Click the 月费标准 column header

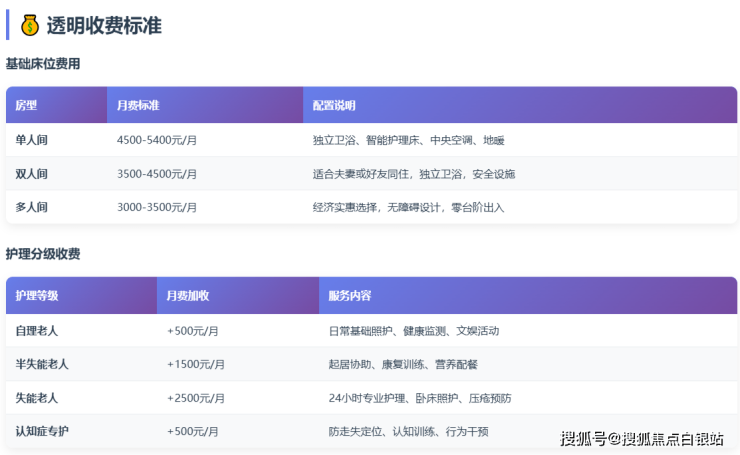coord(138,105)
